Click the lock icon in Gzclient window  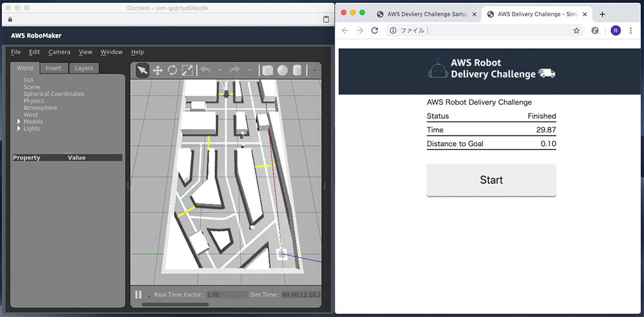(10, 19)
